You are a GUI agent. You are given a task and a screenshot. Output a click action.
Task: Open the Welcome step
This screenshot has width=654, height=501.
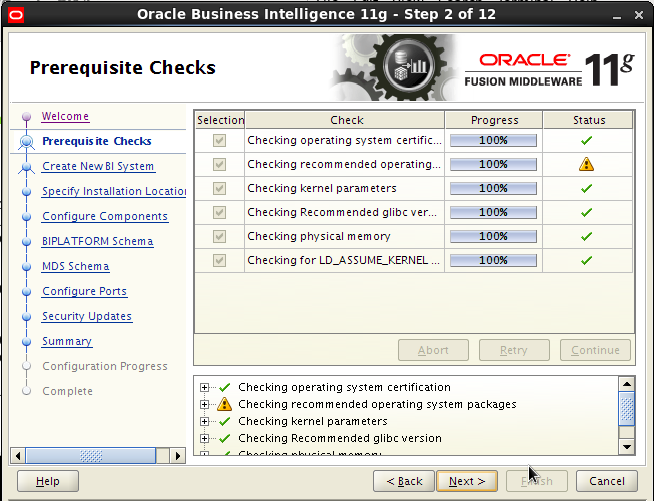coord(65,116)
